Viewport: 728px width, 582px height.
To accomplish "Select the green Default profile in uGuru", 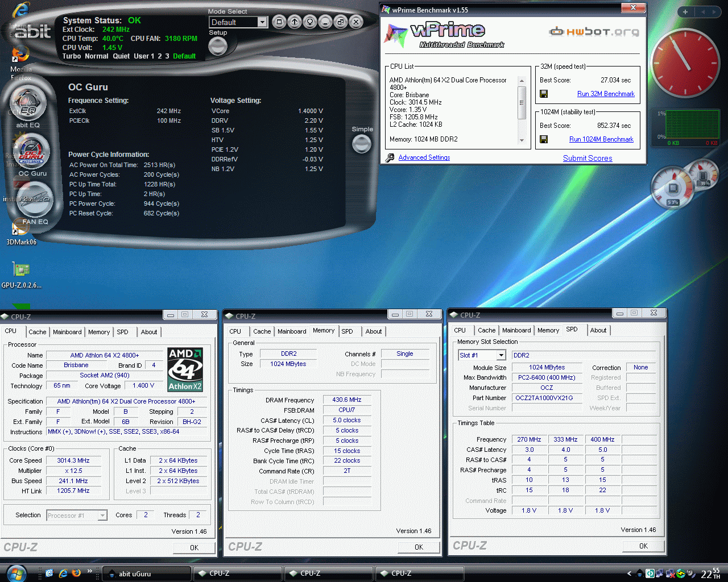I will pyautogui.click(x=184, y=56).
